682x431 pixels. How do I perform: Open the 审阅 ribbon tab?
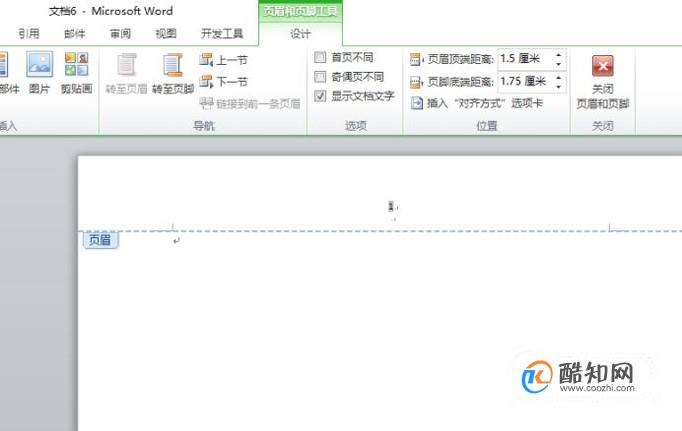pos(120,33)
